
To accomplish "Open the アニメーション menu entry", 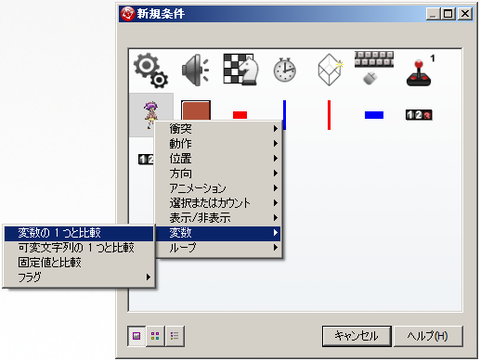I will [218, 188].
